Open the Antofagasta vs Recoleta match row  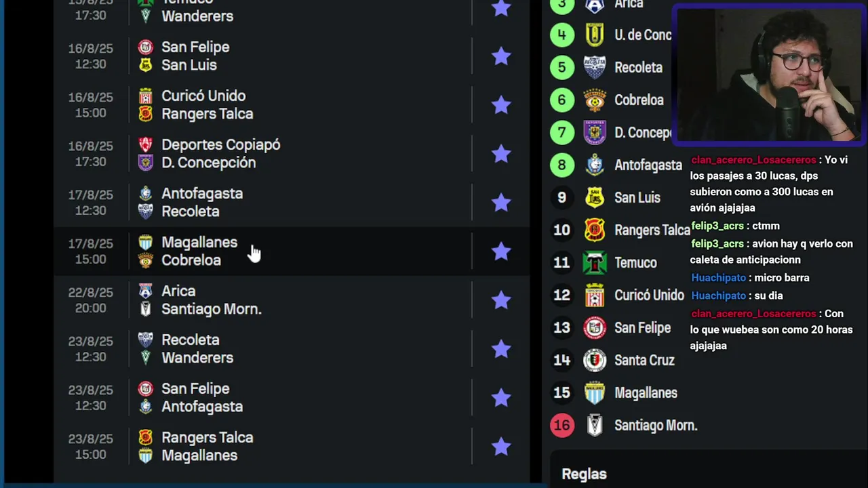292,202
